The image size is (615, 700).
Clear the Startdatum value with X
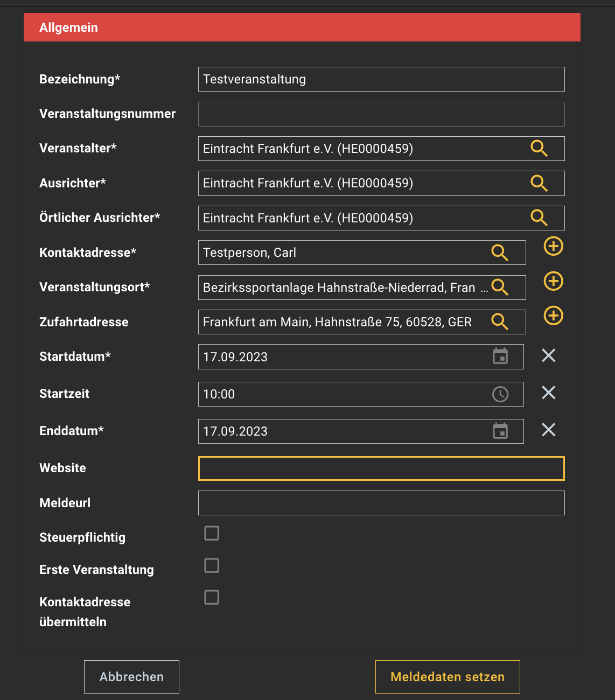(x=548, y=355)
